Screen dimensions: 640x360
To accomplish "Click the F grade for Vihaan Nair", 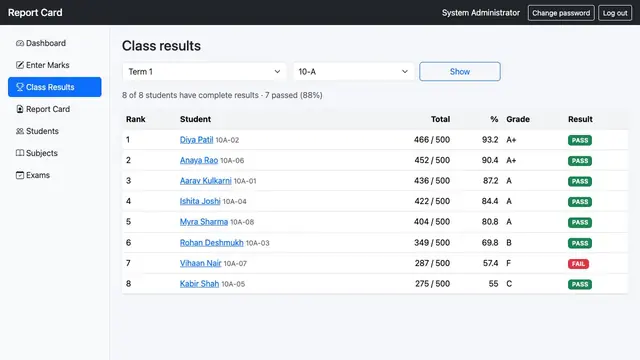I will (x=509, y=263).
